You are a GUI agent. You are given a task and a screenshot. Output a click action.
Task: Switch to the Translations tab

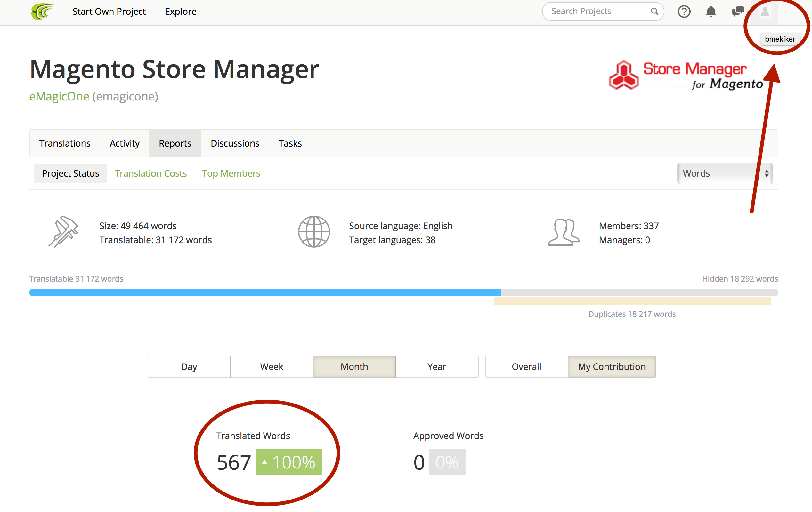65,143
